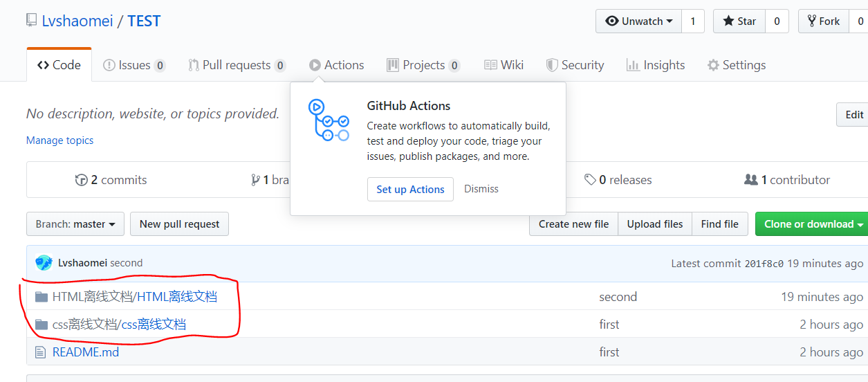Open the css离线文档 folder

[x=154, y=324]
